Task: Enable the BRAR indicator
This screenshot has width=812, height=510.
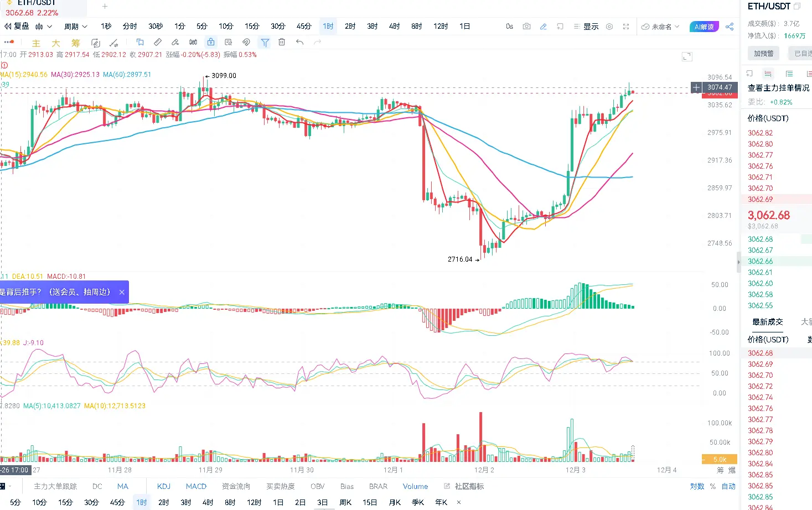Action: point(378,486)
